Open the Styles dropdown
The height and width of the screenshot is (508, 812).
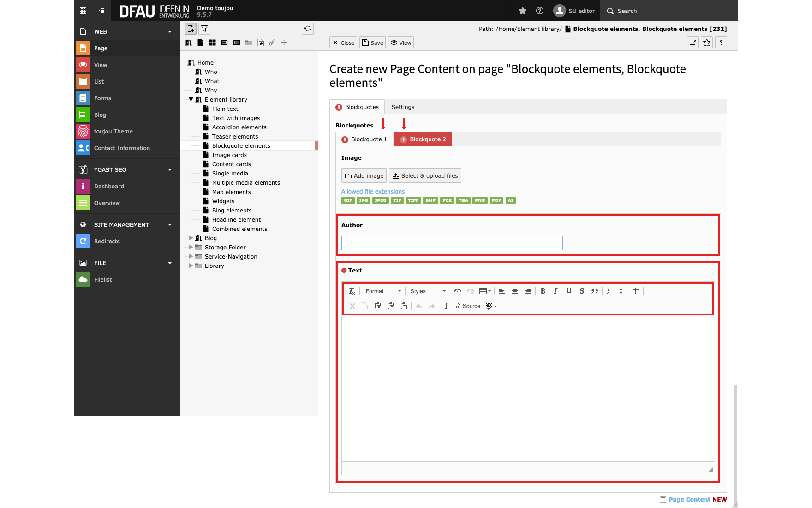428,291
